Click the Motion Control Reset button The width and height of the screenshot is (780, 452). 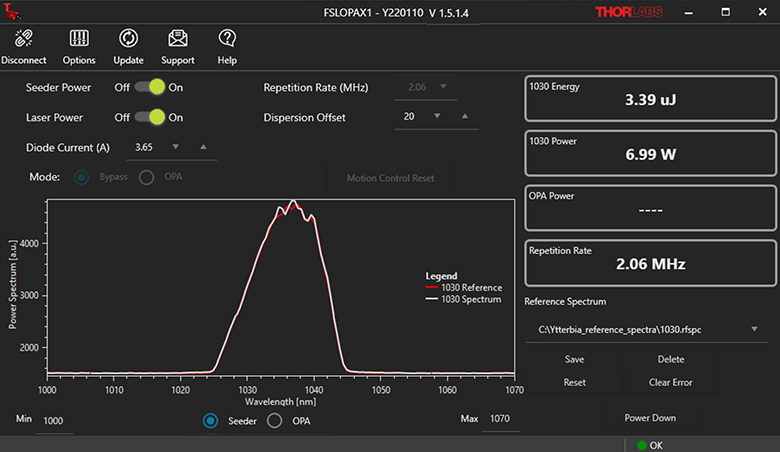pos(390,178)
